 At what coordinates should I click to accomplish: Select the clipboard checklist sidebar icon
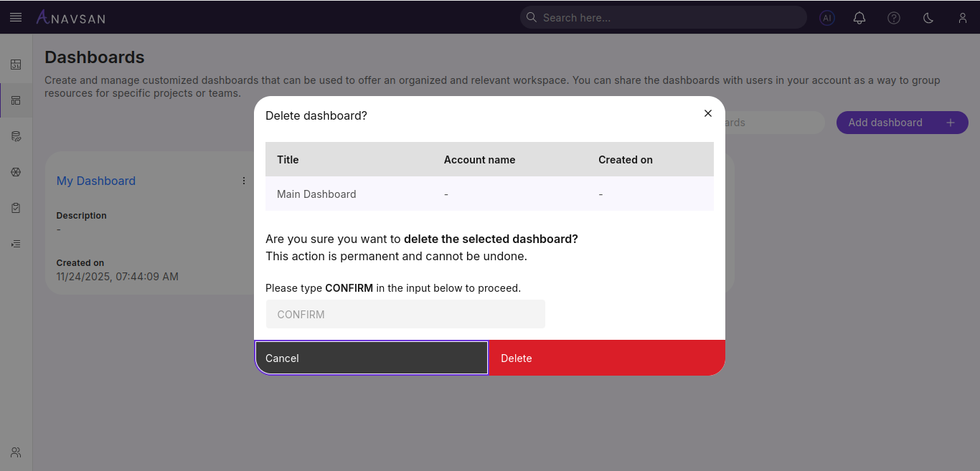[16, 207]
